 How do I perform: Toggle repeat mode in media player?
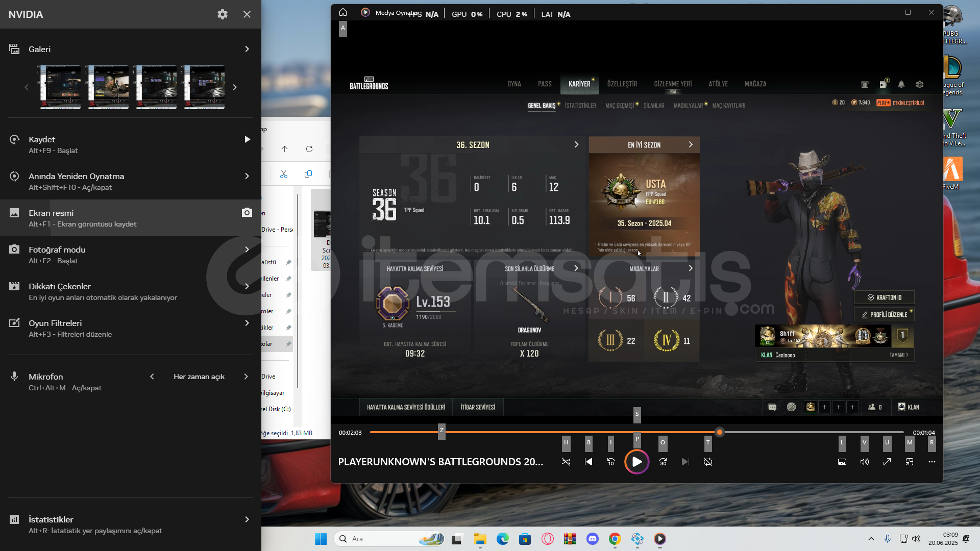click(x=708, y=462)
